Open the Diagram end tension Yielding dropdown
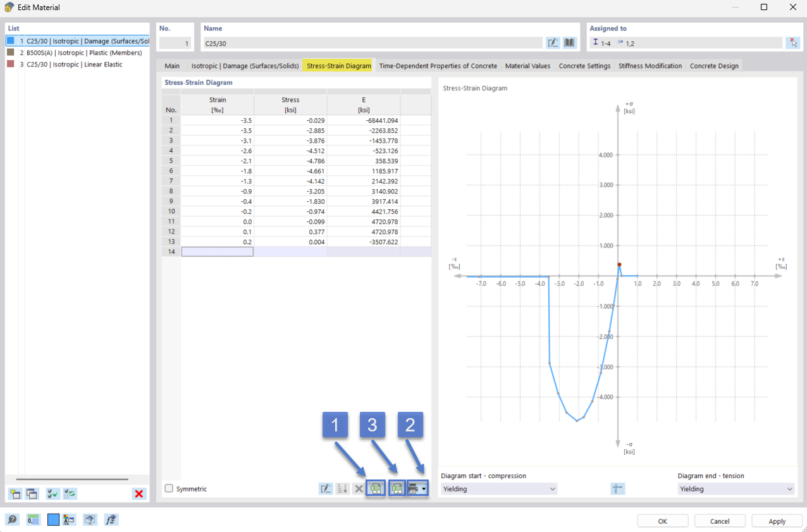This screenshot has width=807, height=532. coord(736,488)
